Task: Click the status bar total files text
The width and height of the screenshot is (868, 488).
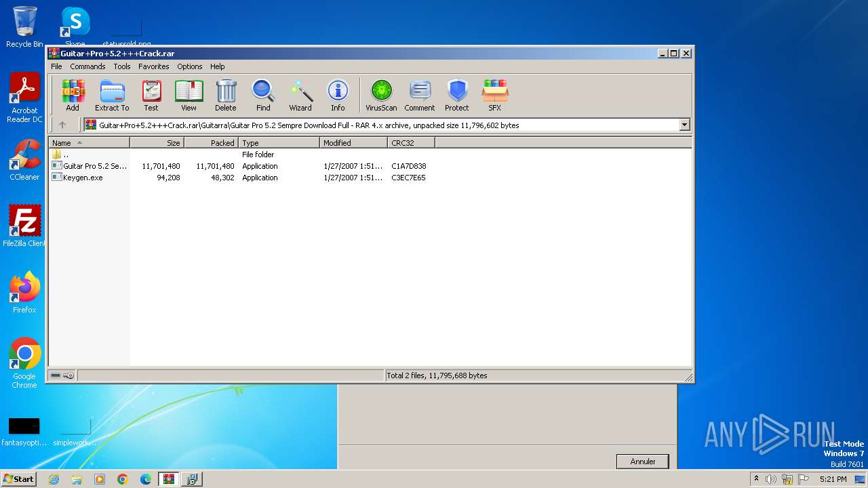Action: pyautogui.click(x=437, y=375)
